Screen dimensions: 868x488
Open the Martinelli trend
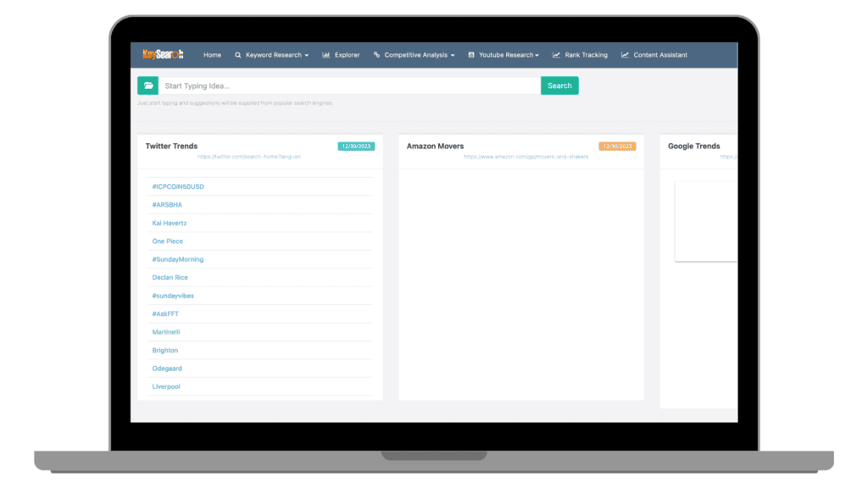pos(166,332)
